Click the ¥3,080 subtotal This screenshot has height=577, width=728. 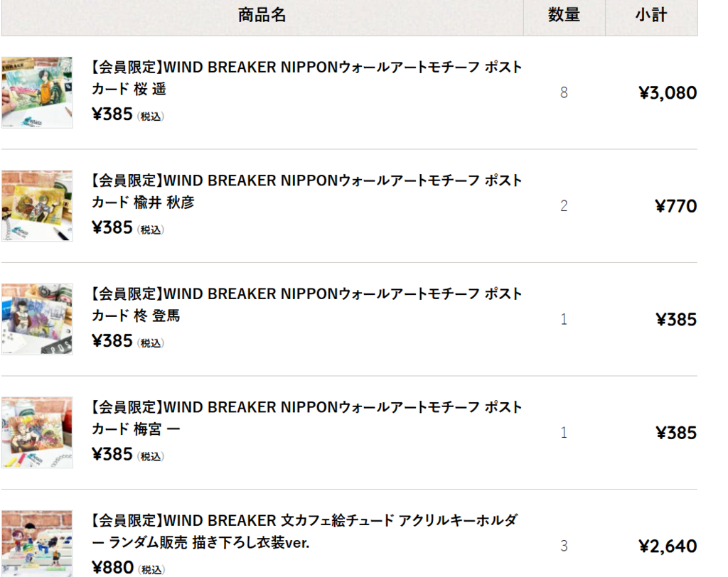click(x=668, y=93)
